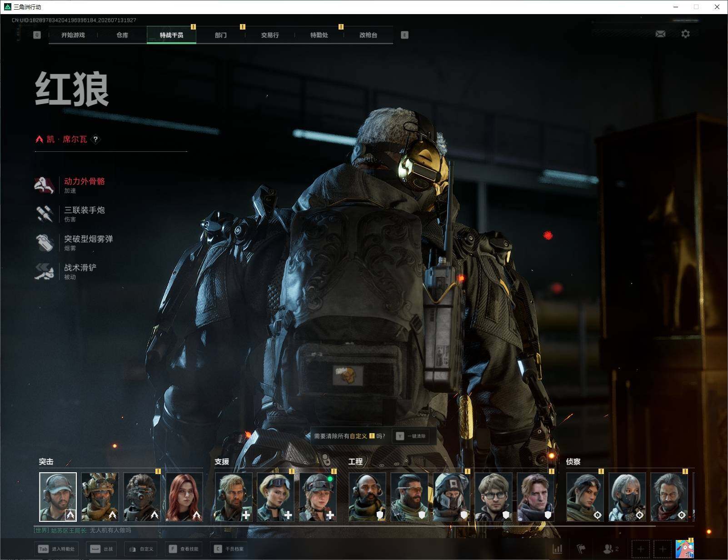Open the statistics bar chart icon

(557, 549)
